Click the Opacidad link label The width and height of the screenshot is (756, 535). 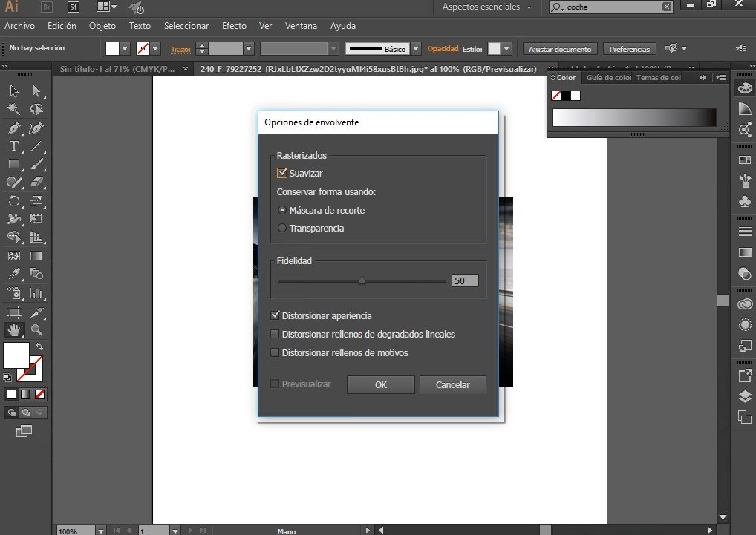[443, 49]
